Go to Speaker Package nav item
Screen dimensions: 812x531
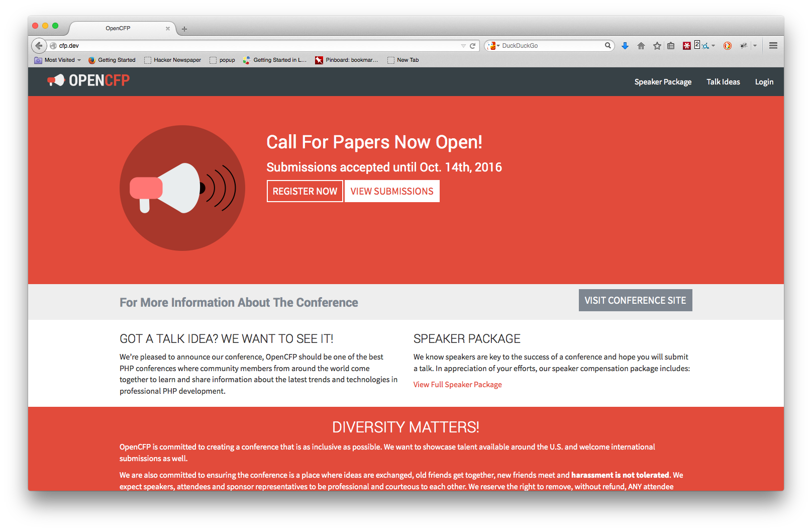click(x=663, y=82)
